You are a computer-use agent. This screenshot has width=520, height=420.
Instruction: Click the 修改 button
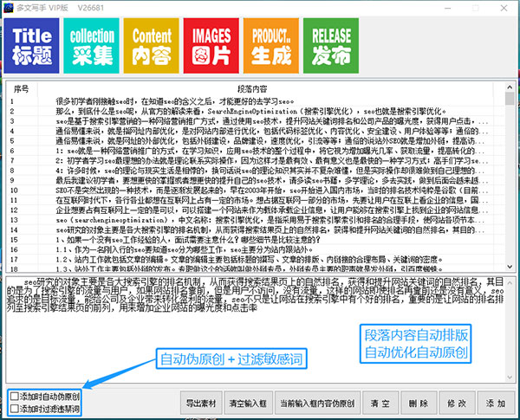(x=457, y=403)
